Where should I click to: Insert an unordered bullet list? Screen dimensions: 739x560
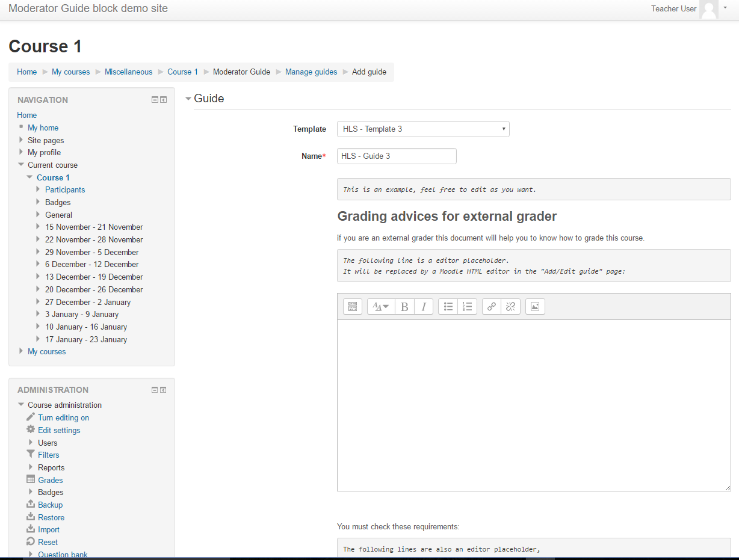[x=448, y=306]
